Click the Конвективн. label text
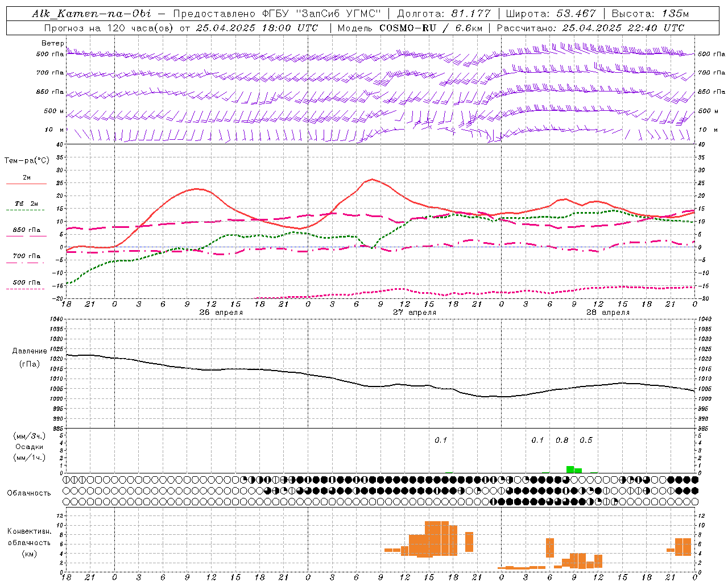 pyautogui.click(x=29, y=531)
